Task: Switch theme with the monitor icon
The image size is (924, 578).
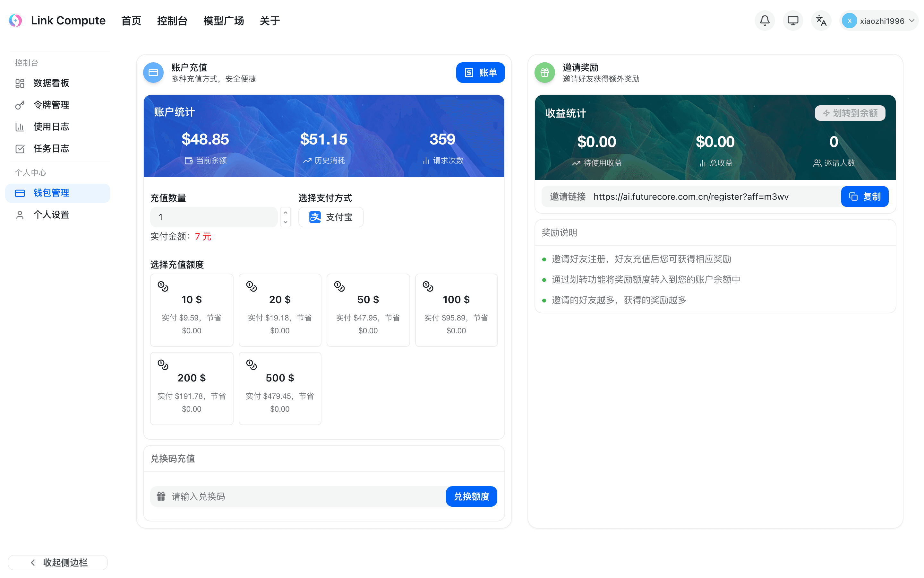Action: 793,21
